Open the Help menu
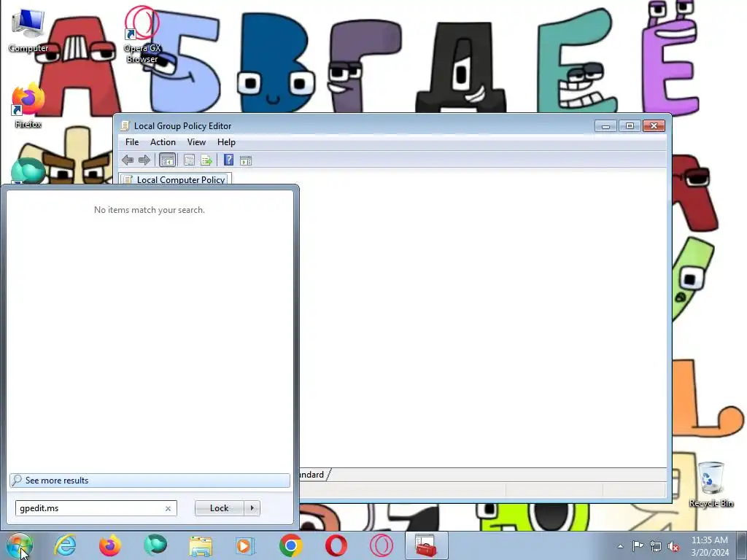This screenshot has width=747, height=560. coord(226,142)
